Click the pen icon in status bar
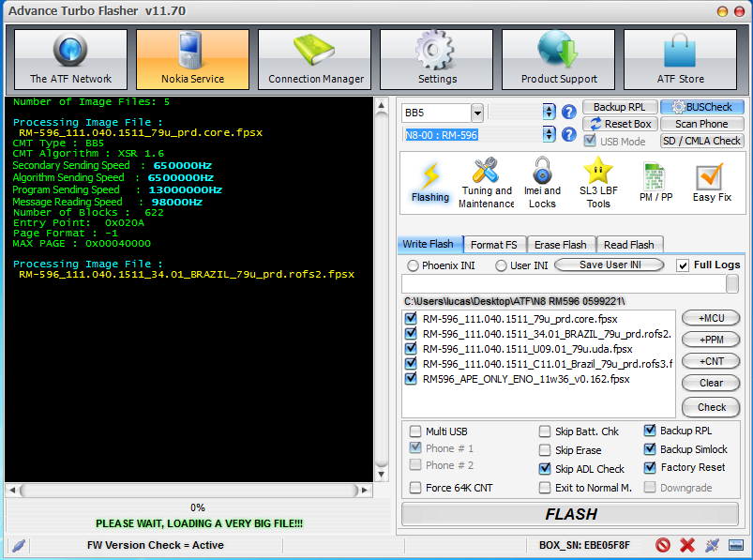753x560 pixels. pos(18,546)
